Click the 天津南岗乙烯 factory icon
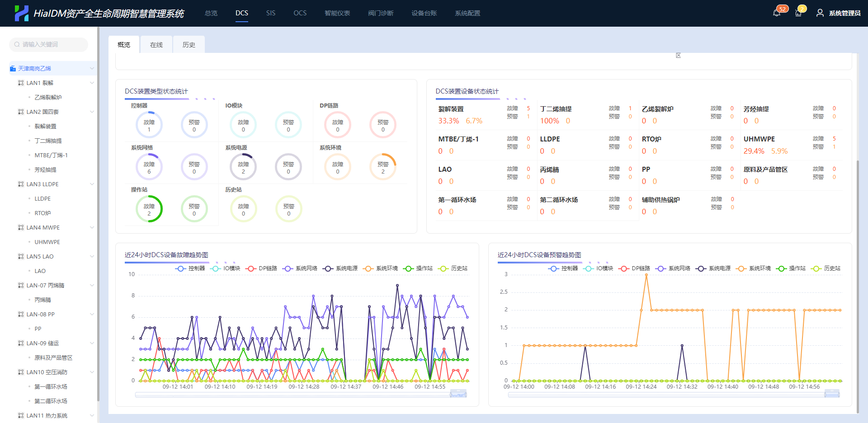Image resolution: width=868 pixels, height=423 pixels. pyautogui.click(x=13, y=68)
